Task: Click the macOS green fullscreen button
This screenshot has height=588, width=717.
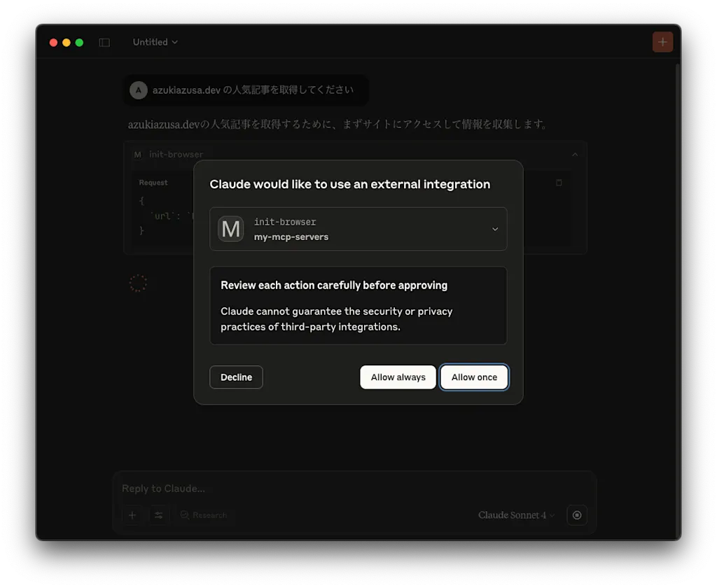Action: click(79, 43)
